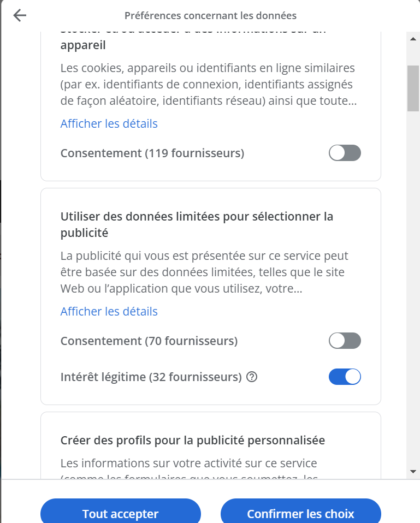Disable Intérêt légitime toggle for 32 fournisseurs
The height and width of the screenshot is (523, 420).
[x=345, y=377]
